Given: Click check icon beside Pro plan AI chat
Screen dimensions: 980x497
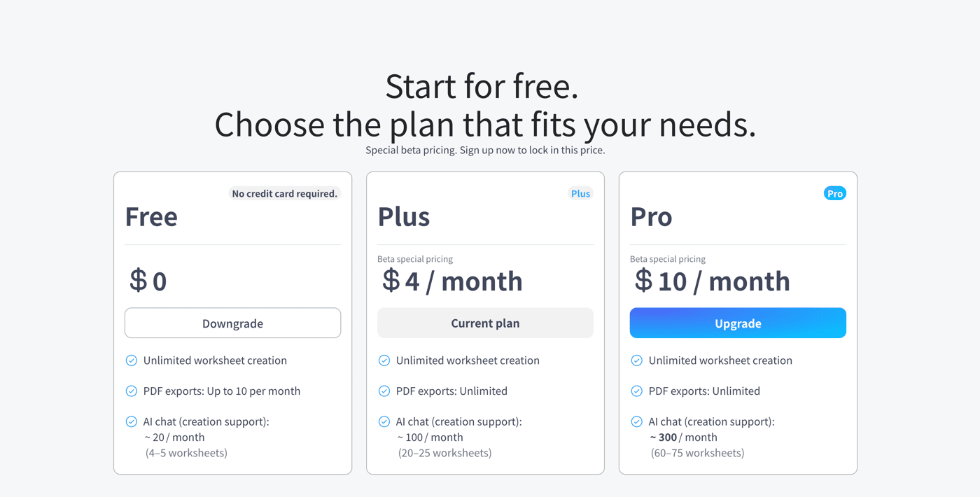Looking at the screenshot, I should 636,421.
